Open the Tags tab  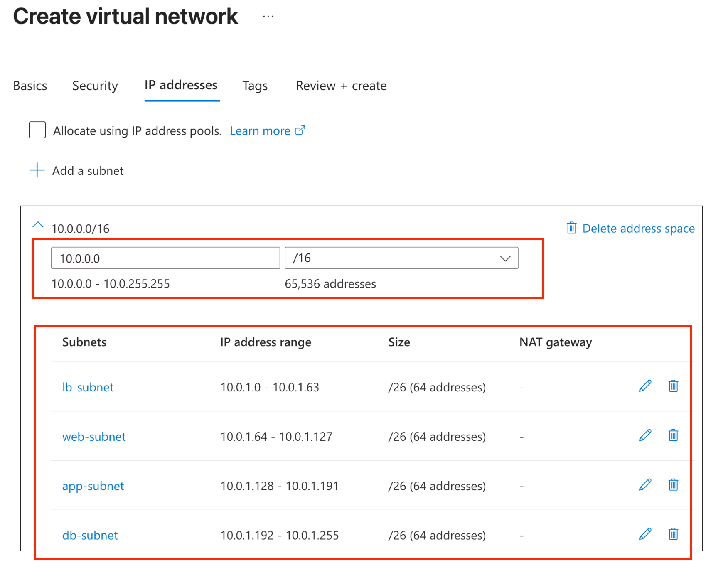coord(255,86)
